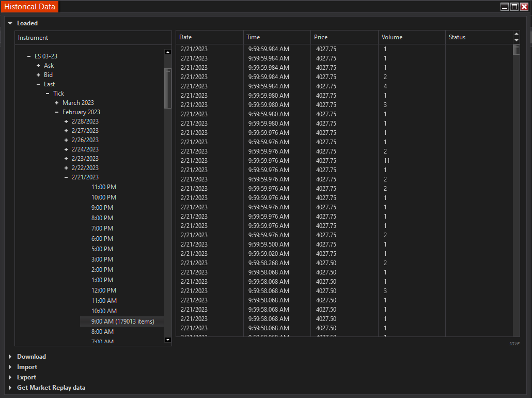Expand Get Market Replay data section

click(10, 388)
